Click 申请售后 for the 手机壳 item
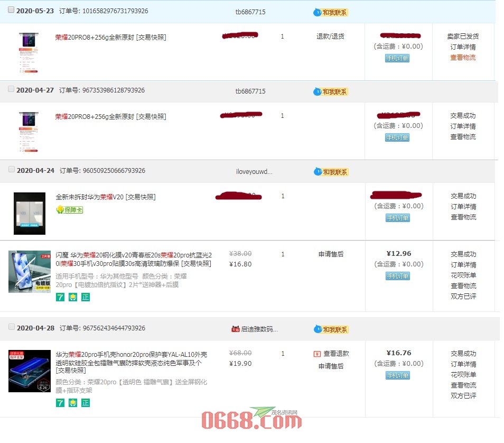Viewport: 504px width, 443px height. pos(331,366)
